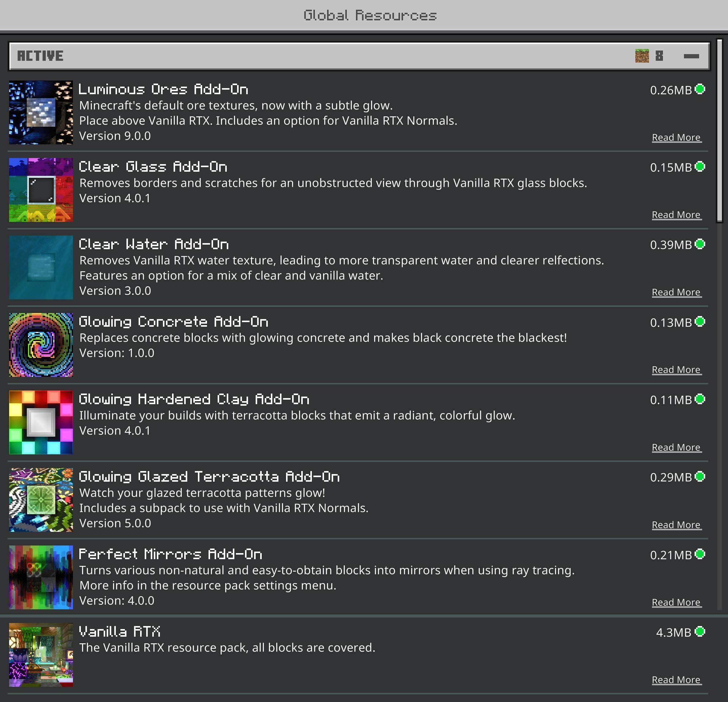The image size is (728, 702).
Task: Click the Clear Glass Add-On pack icon
Action: click(41, 190)
